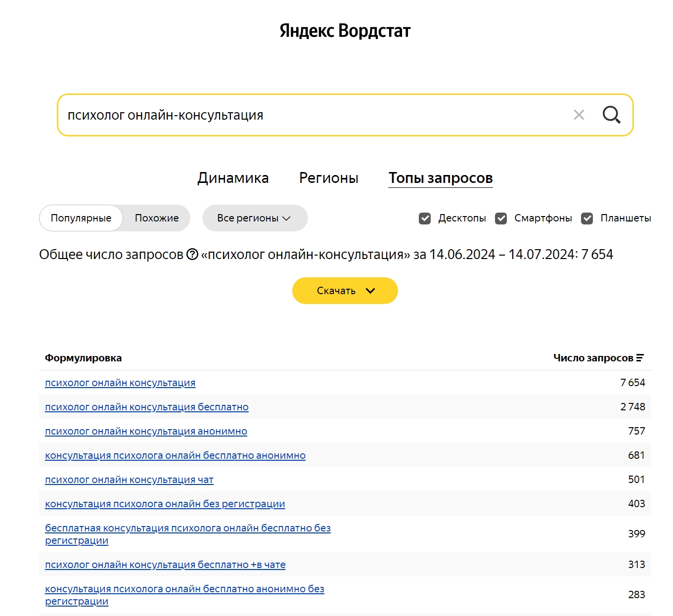The width and height of the screenshot is (673, 616).
Task: Click the magnifying glass search icon
Action: click(611, 115)
